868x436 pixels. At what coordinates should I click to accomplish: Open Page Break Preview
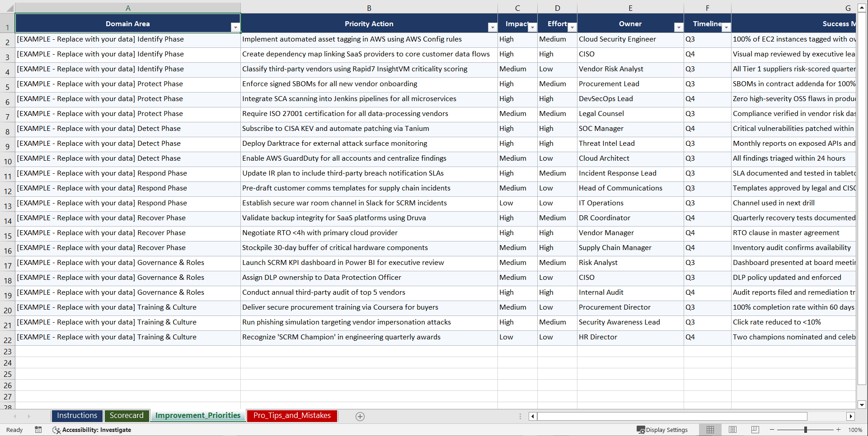point(755,430)
